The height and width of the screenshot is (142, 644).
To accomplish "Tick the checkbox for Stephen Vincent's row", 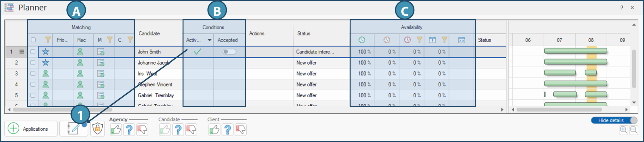I will [33, 84].
